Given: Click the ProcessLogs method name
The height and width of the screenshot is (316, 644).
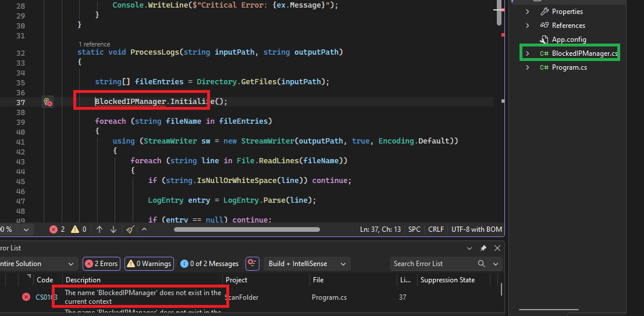Looking at the screenshot, I should click(x=154, y=52).
